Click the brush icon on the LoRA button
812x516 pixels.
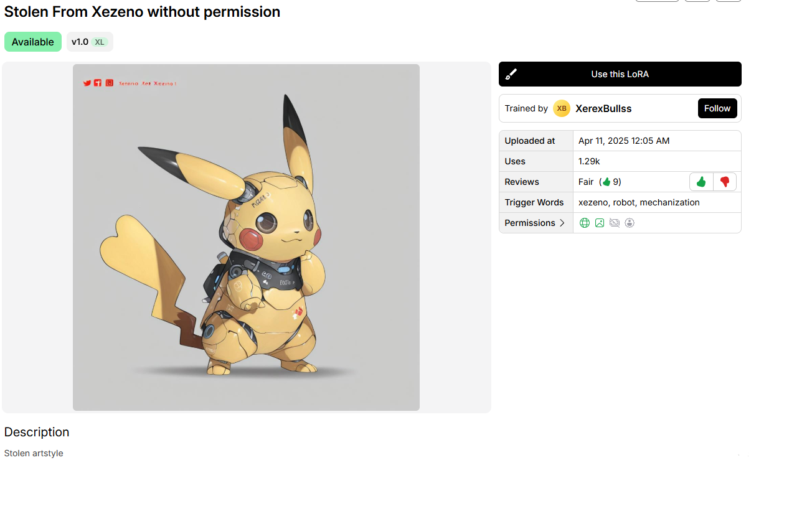(x=511, y=74)
